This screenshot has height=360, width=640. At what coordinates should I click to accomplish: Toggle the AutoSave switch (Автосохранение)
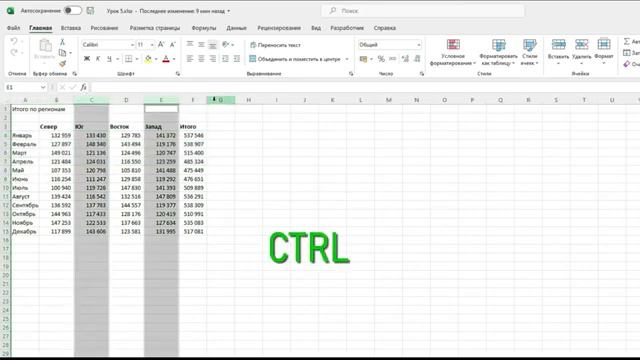click(73, 11)
